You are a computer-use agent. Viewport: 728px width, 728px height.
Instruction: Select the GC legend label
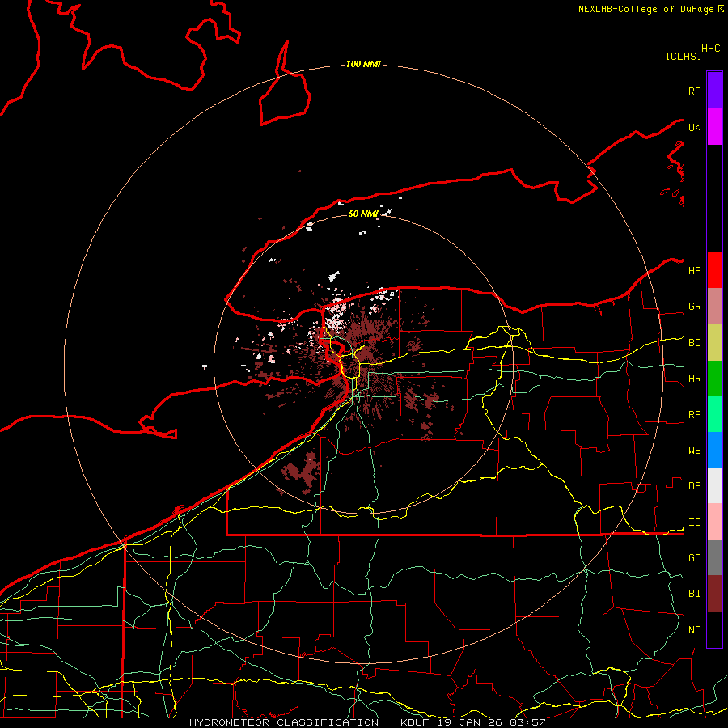coord(695,558)
